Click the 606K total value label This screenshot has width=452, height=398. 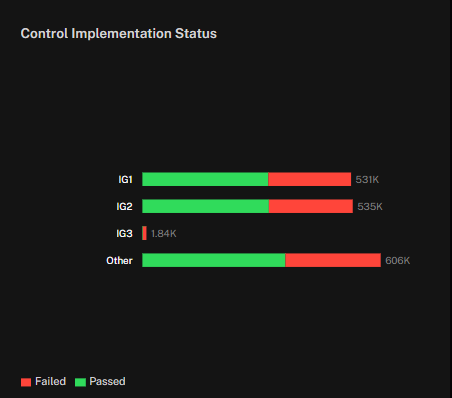(397, 261)
